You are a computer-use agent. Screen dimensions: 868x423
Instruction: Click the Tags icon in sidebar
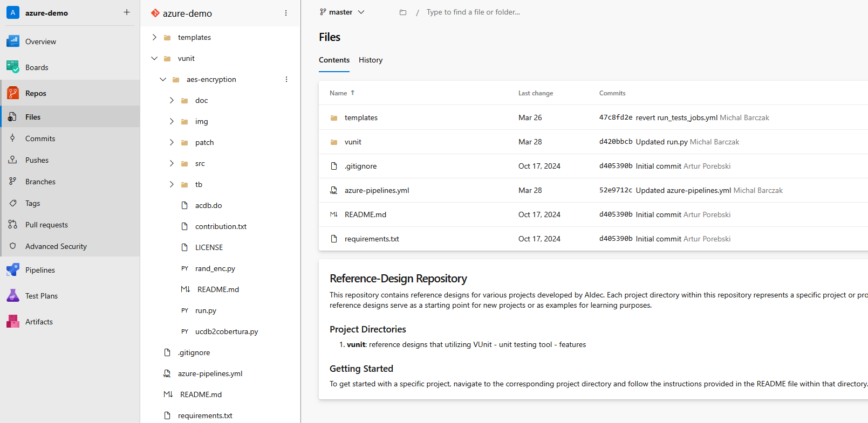[x=12, y=203]
